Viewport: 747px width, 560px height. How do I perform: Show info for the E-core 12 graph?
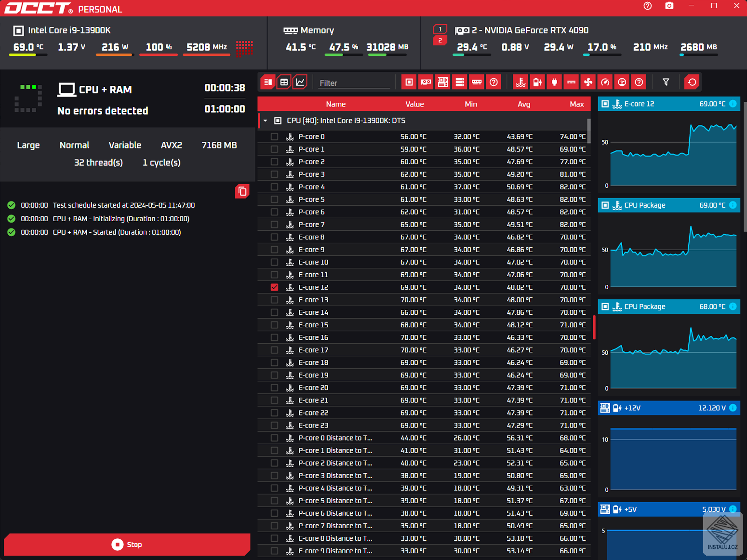pos(733,104)
